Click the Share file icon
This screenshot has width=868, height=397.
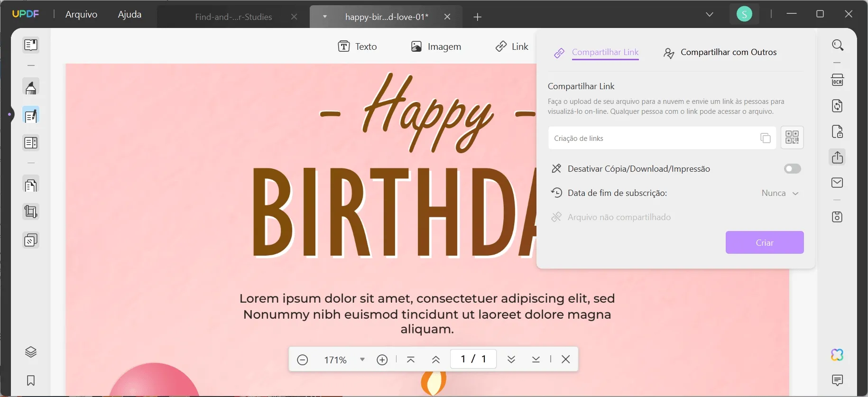pyautogui.click(x=838, y=157)
